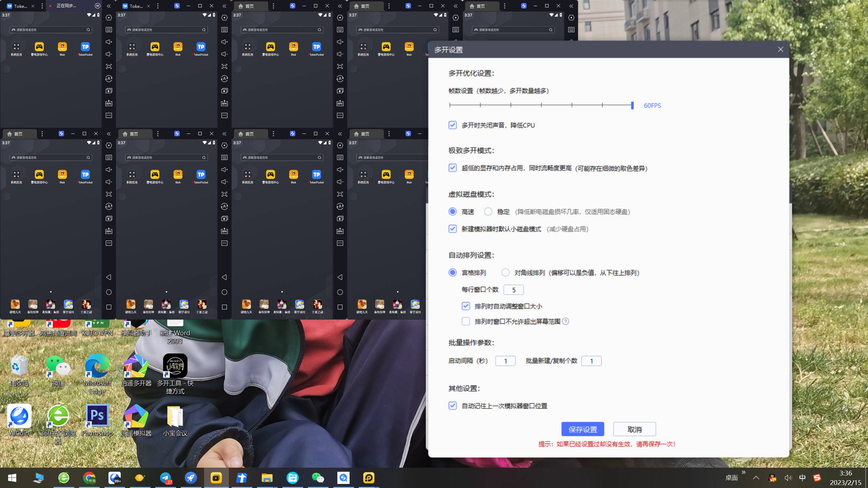
Task: Open three-dot menu in top-left emulator title
Action: [42, 6]
